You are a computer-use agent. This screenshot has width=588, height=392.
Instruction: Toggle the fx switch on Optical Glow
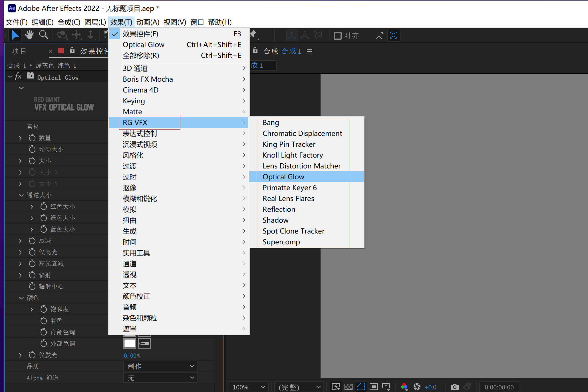(18, 77)
